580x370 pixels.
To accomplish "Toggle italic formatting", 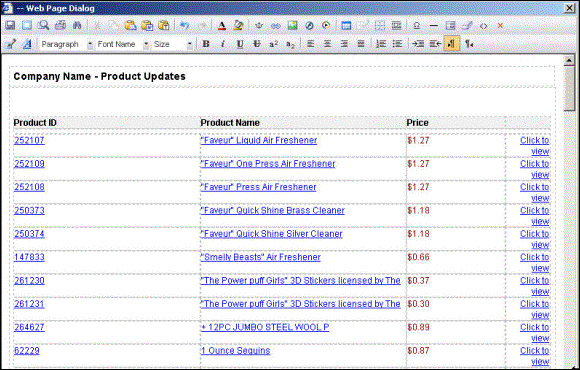I will [223, 44].
